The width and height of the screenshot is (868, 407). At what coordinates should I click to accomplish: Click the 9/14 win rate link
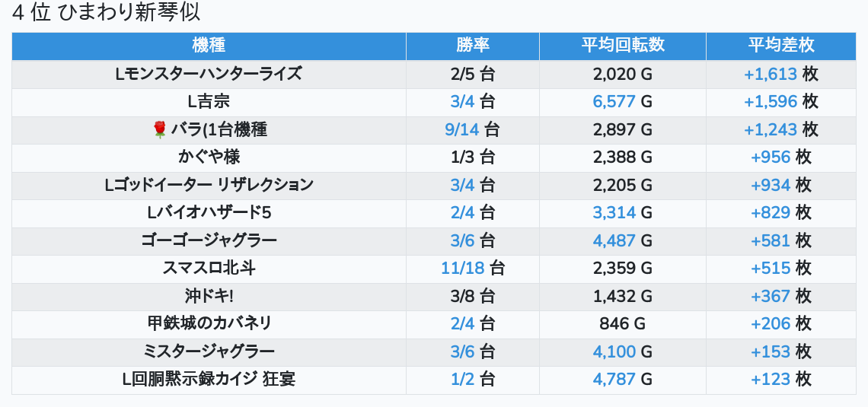(462, 129)
